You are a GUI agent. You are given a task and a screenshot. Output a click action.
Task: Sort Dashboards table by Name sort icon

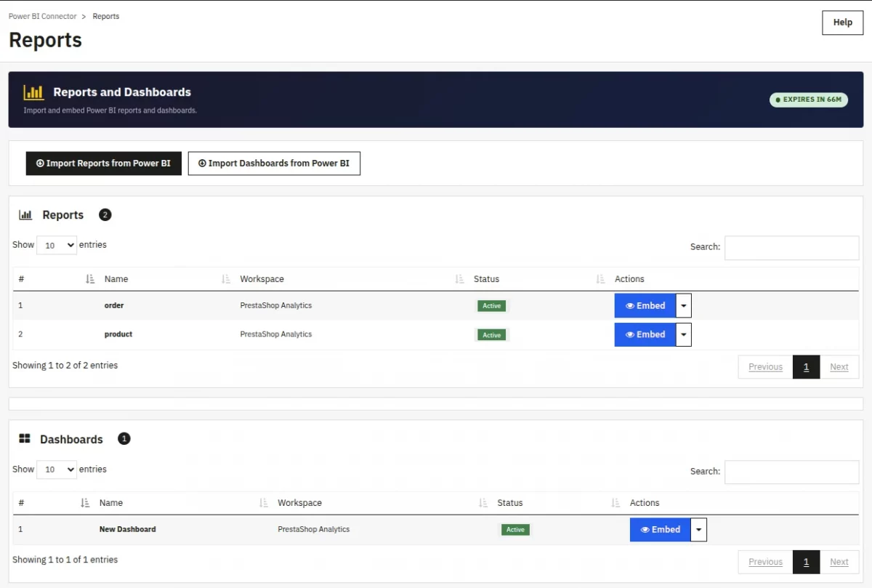click(264, 503)
